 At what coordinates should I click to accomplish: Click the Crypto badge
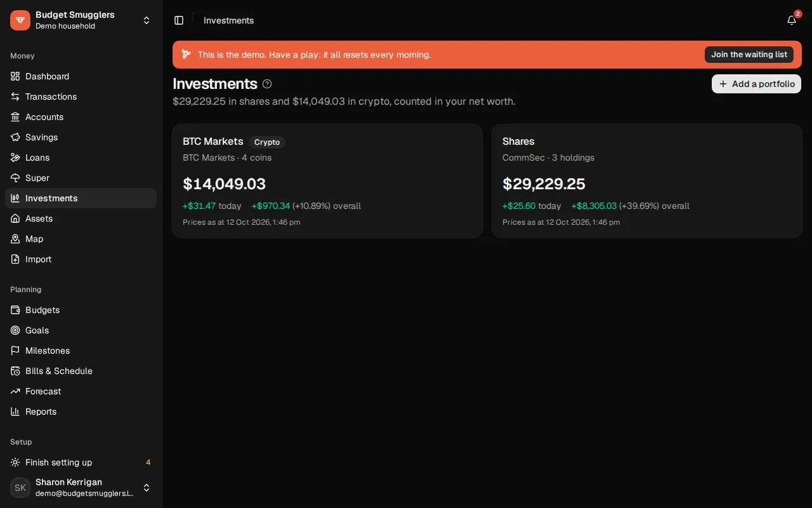[x=267, y=142]
